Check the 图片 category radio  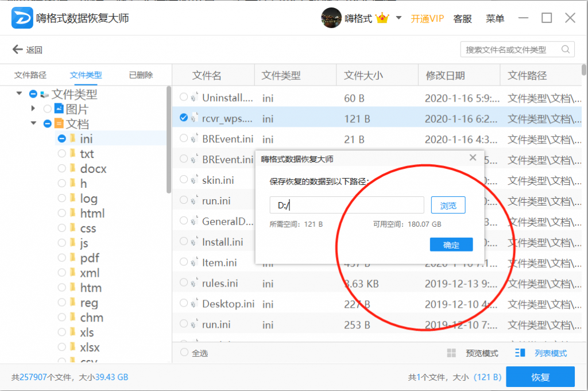[x=47, y=109]
